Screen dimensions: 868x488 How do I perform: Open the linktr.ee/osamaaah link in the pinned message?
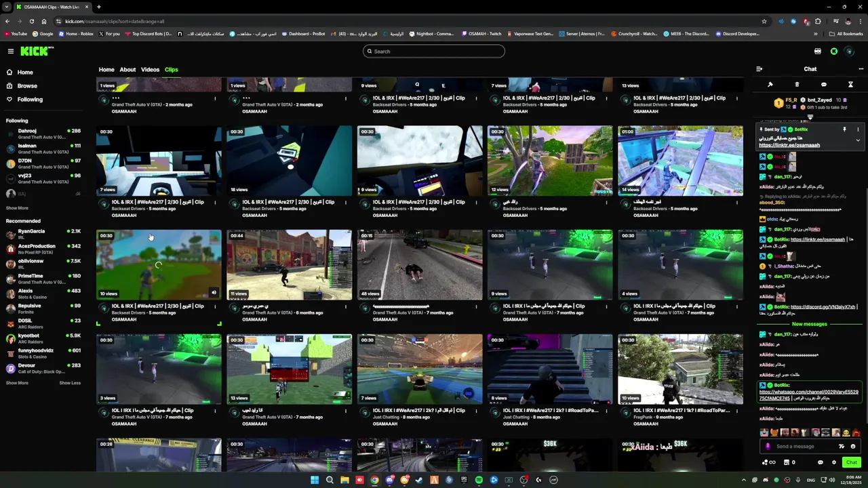pos(789,145)
